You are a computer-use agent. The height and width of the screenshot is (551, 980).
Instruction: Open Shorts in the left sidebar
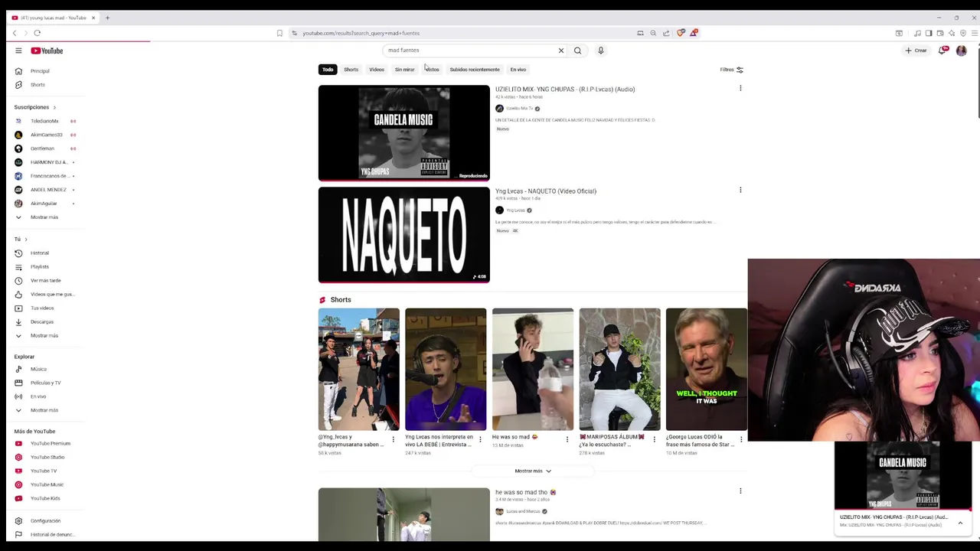tap(38, 85)
